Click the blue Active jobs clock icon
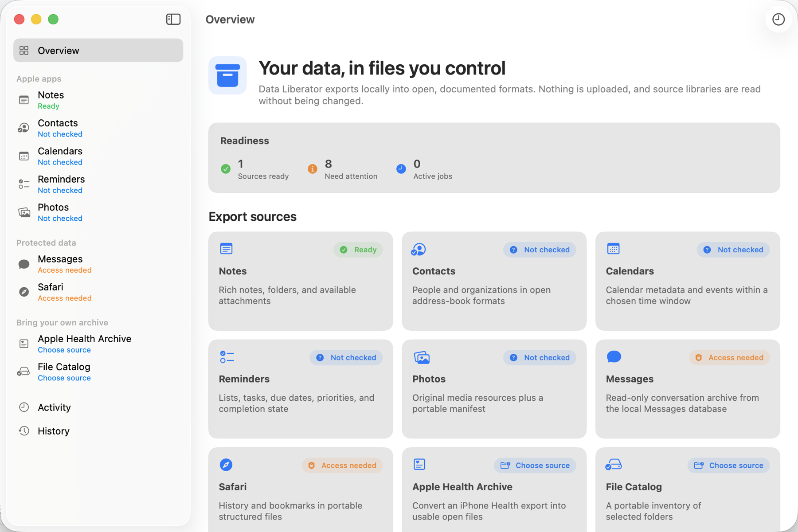This screenshot has width=798, height=532. 401,169
